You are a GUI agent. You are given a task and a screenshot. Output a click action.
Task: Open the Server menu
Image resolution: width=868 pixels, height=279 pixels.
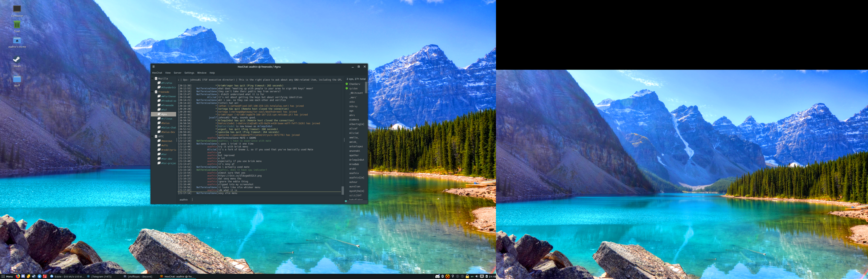(x=178, y=73)
